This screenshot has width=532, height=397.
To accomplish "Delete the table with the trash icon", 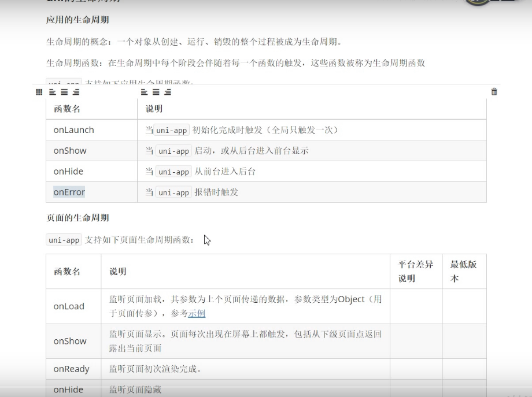I will (x=494, y=91).
